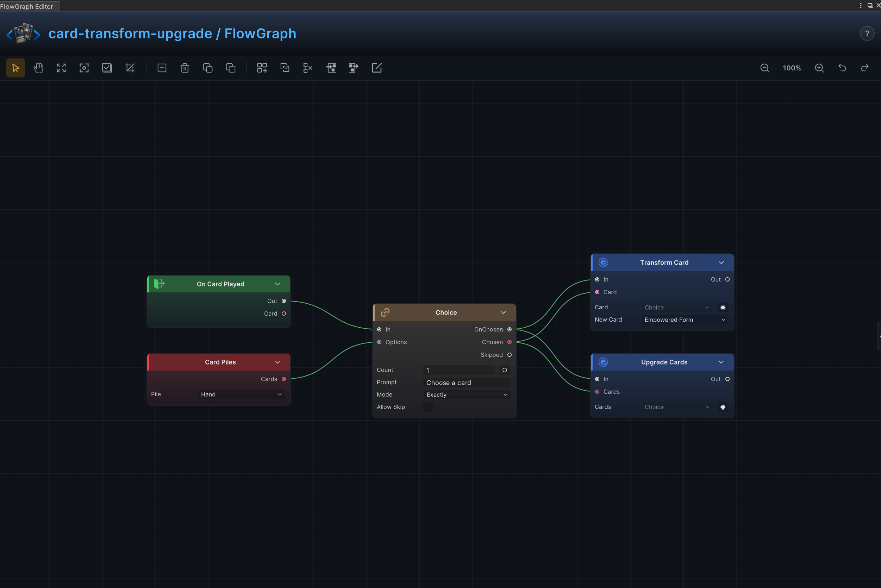Click Upgrade Cards Out port

click(727, 379)
